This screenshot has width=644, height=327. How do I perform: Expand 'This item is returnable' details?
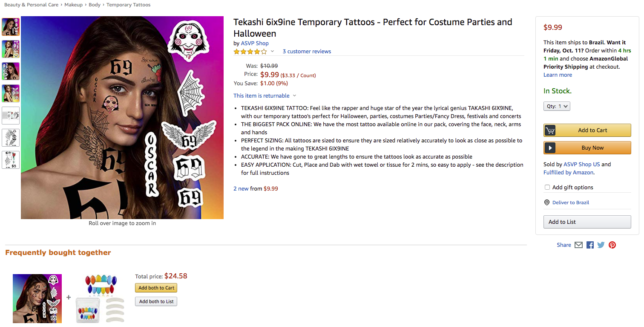(x=294, y=96)
